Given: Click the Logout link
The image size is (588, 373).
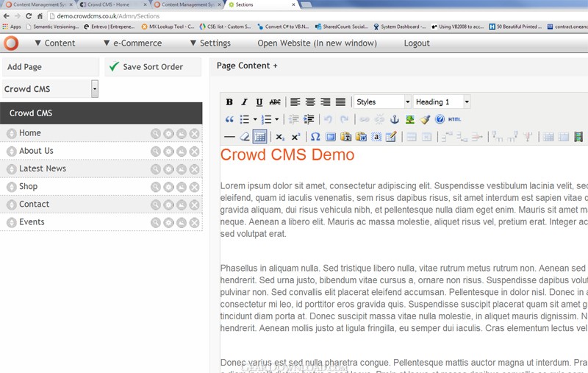Looking at the screenshot, I should coord(417,43).
